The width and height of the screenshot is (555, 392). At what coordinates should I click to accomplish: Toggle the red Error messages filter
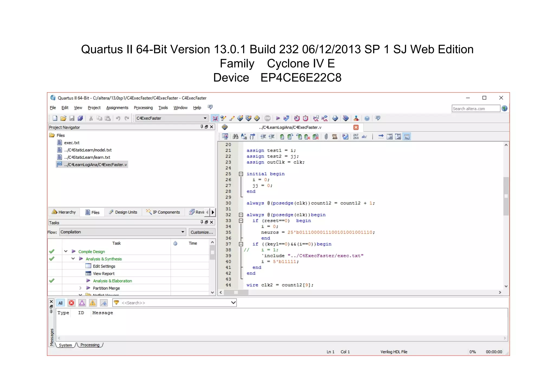[x=71, y=303]
